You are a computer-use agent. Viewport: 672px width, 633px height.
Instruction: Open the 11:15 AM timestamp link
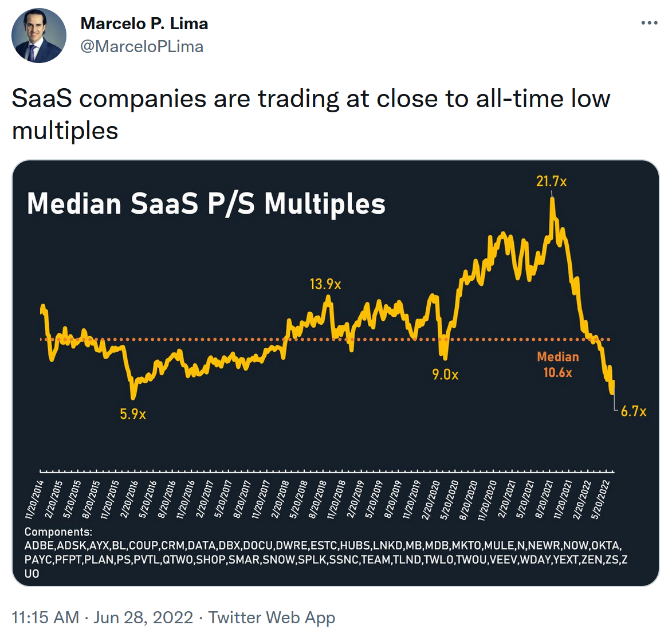coord(45,618)
